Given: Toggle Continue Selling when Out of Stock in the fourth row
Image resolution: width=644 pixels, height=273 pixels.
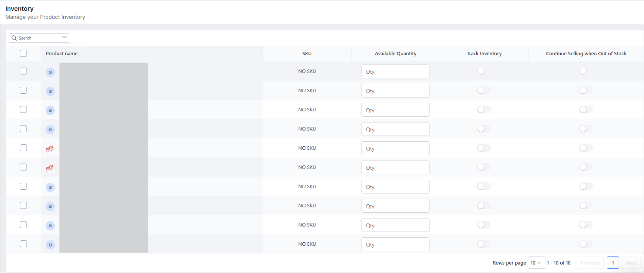Looking at the screenshot, I should 586,129.
